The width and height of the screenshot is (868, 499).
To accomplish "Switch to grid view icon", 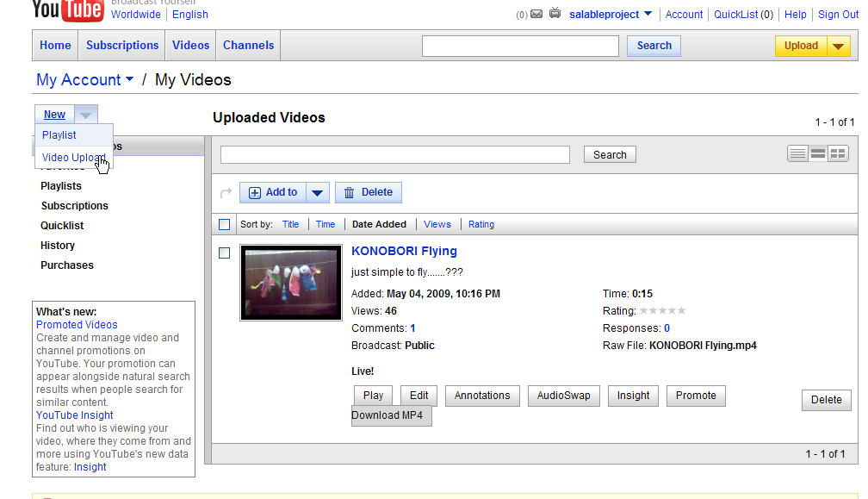I will pos(838,153).
